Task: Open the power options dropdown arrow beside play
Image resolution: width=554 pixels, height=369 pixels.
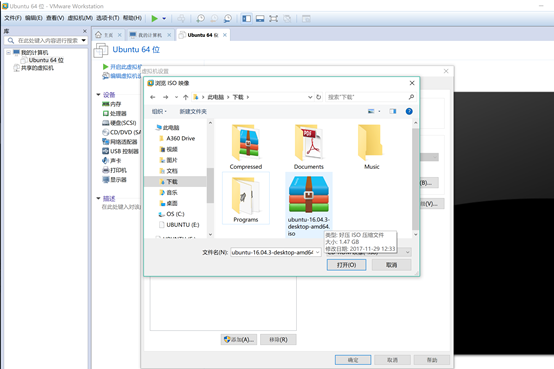Action: coord(164,18)
